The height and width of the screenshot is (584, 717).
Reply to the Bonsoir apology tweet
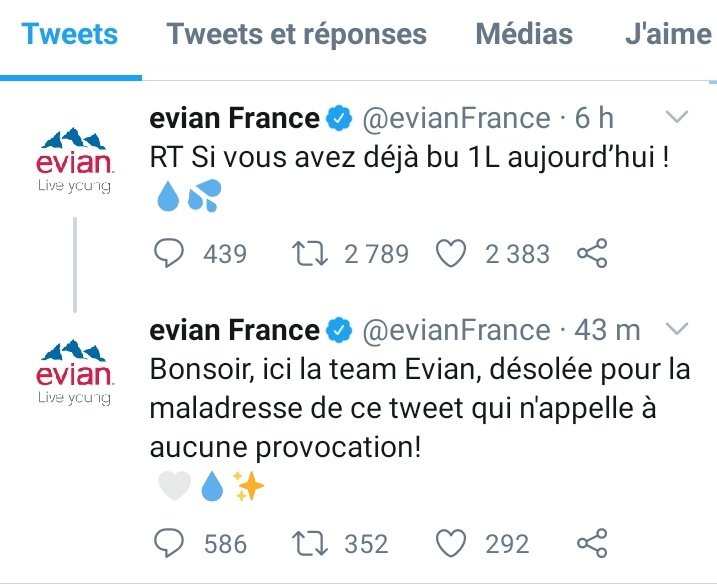(x=170, y=543)
